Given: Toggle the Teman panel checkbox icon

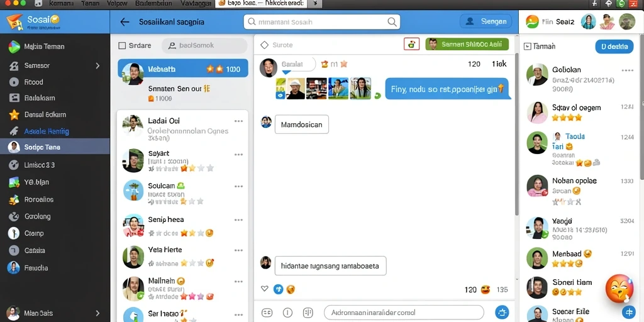Looking at the screenshot, I should click(527, 47).
